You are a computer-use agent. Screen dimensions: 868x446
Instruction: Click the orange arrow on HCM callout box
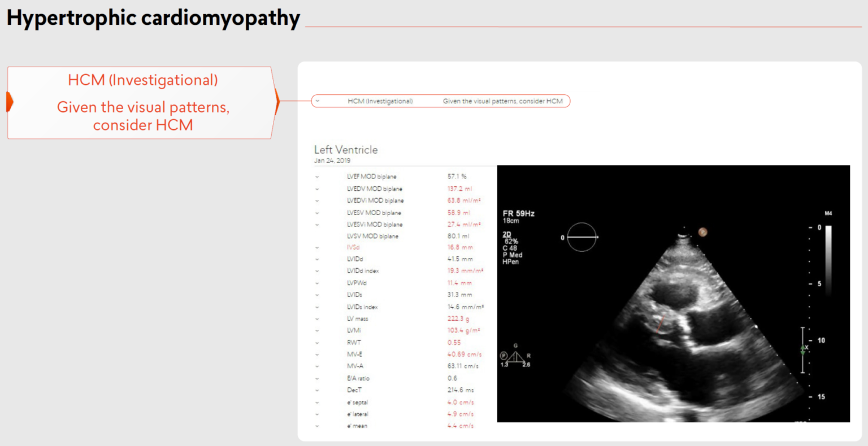pyautogui.click(x=276, y=102)
